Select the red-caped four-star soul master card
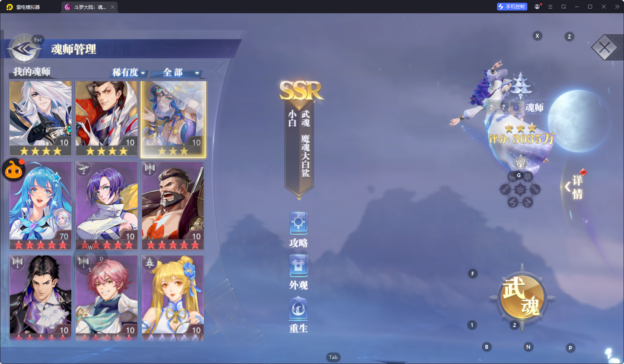 pyautogui.click(x=107, y=118)
